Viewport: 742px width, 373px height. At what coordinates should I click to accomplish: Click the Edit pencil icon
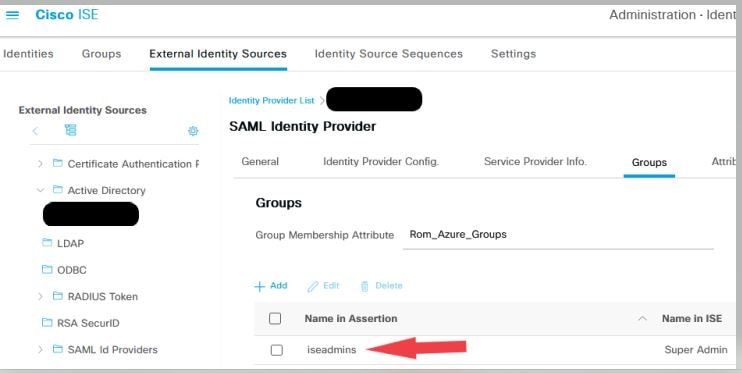(313, 286)
